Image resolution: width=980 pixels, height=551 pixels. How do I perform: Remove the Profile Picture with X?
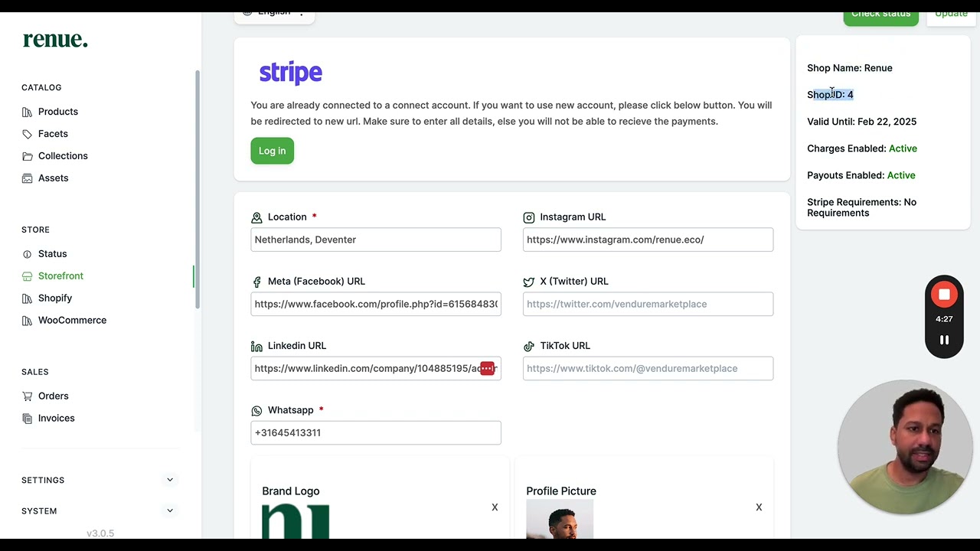[x=759, y=507]
